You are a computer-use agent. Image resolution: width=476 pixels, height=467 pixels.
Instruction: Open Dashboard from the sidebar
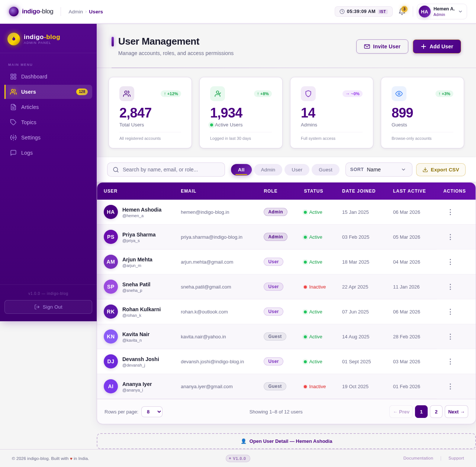[x=34, y=77]
